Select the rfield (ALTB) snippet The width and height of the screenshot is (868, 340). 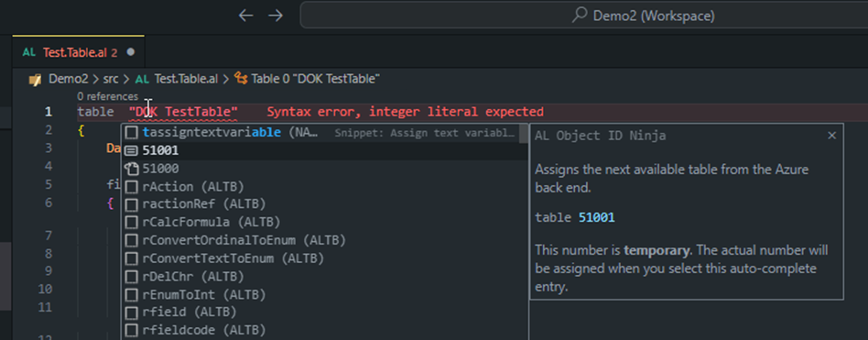pos(324,312)
